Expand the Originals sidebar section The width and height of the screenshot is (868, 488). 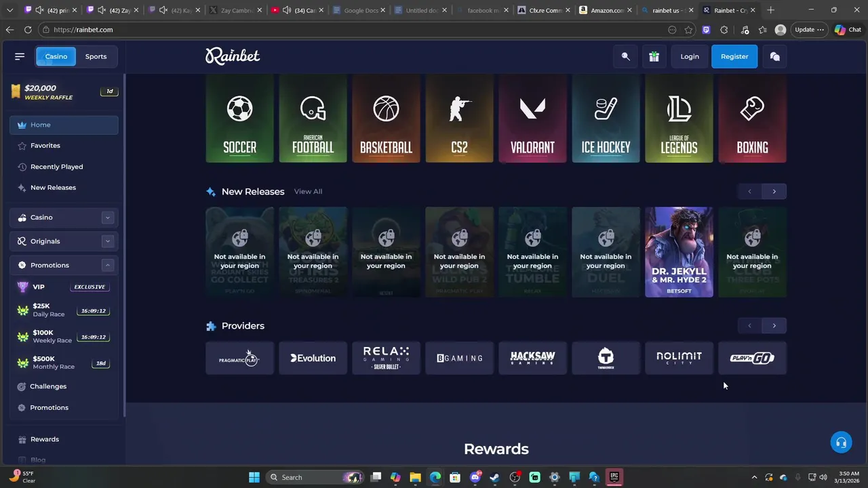click(107, 241)
